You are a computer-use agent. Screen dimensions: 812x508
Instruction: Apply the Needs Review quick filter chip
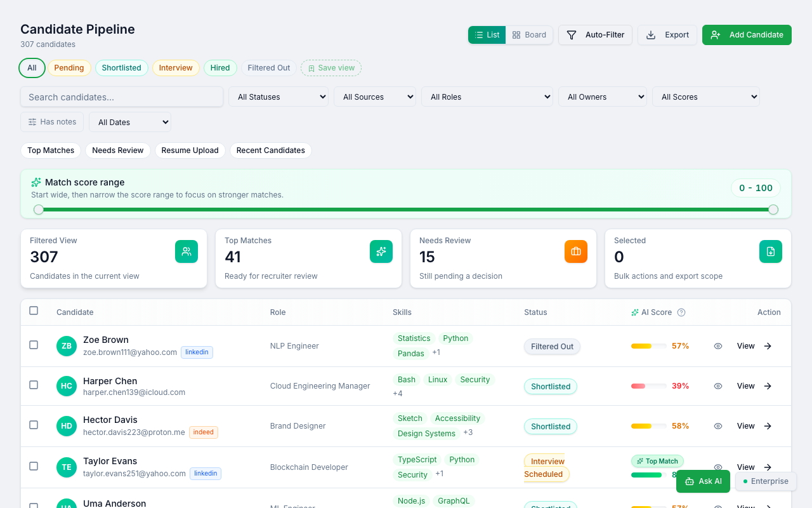coord(118,150)
